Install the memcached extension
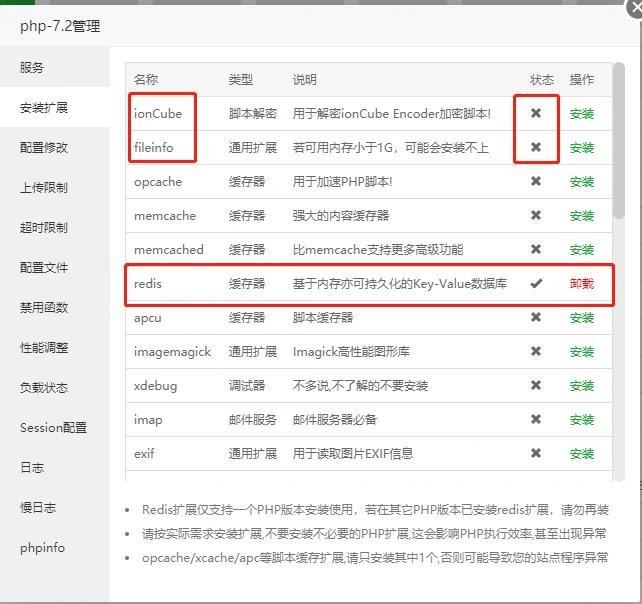 (x=581, y=249)
